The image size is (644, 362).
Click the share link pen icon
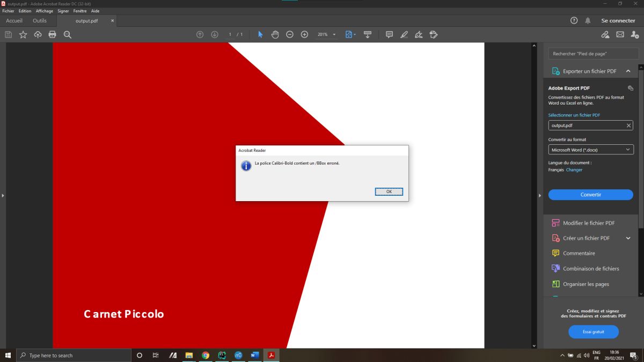605,34
